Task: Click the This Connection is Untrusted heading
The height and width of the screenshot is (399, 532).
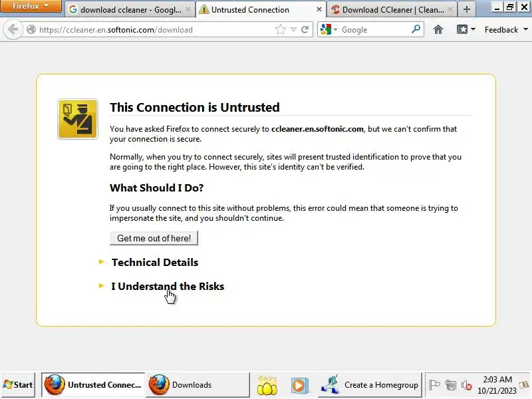Action: 195,107
